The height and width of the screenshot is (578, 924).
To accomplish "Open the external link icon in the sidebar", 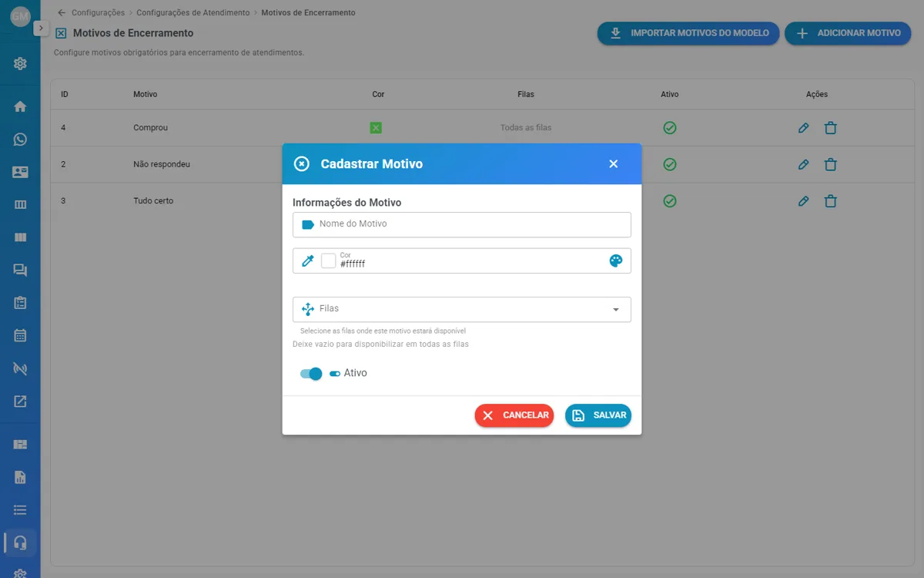I will [x=20, y=401].
